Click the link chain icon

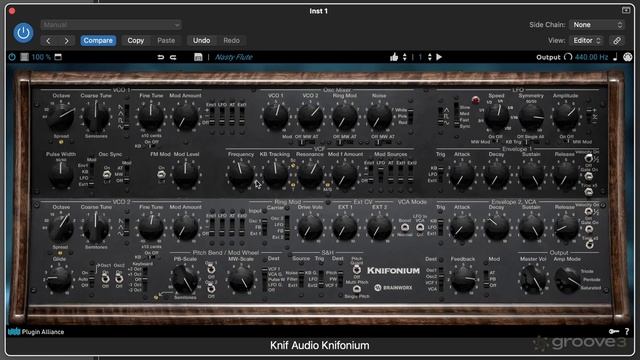[x=617, y=40]
